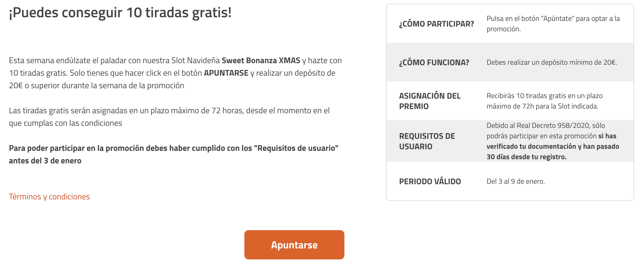
Task: Click the que cumplas con las condiciones line
Action: [65, 123]
